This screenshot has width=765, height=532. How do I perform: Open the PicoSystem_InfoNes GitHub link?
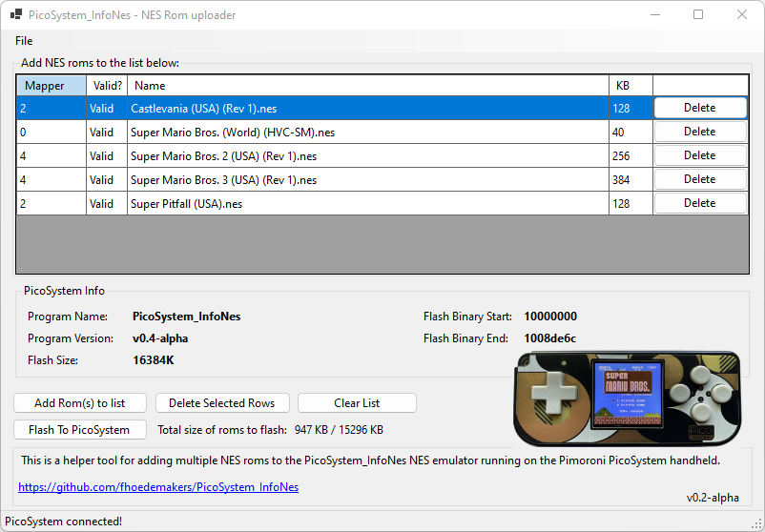158,487
